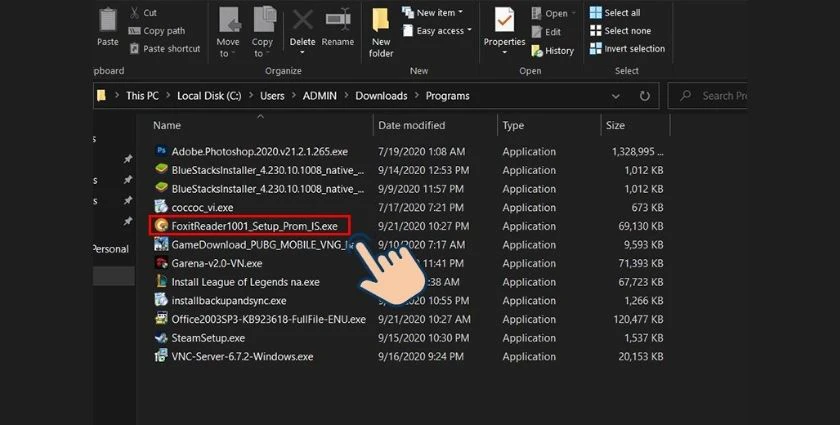Click Select none
Image resolution: width=840 pixels, height=425 pixels.
click(x=620, y=31)
